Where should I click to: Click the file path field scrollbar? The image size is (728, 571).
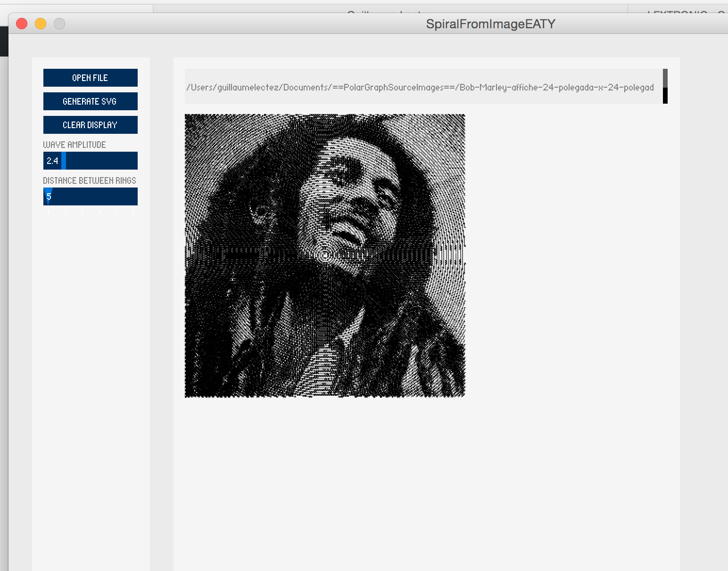click(x=665, y=86)
